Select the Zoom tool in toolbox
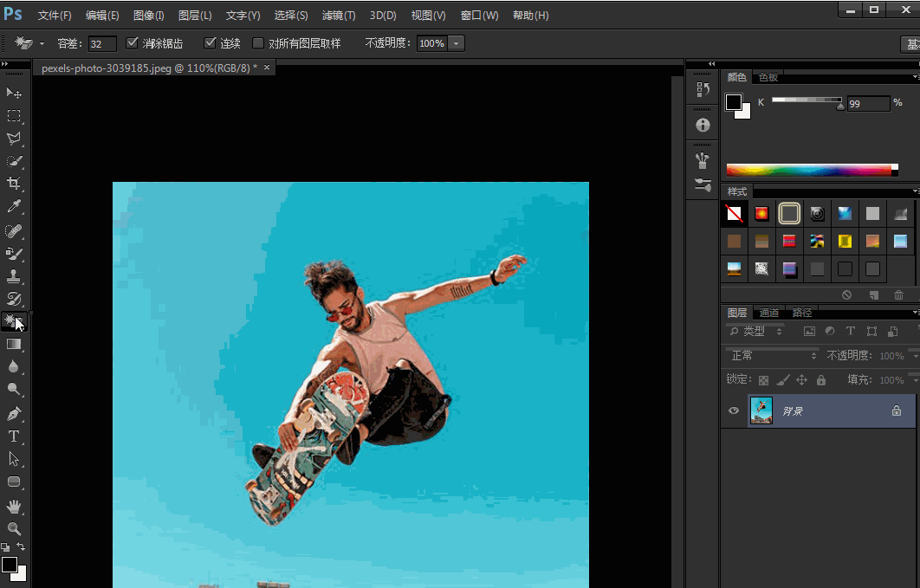 tap(14, 528)
